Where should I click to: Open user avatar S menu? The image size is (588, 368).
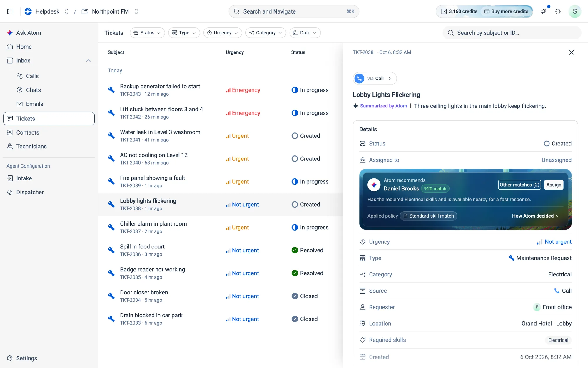574,11
